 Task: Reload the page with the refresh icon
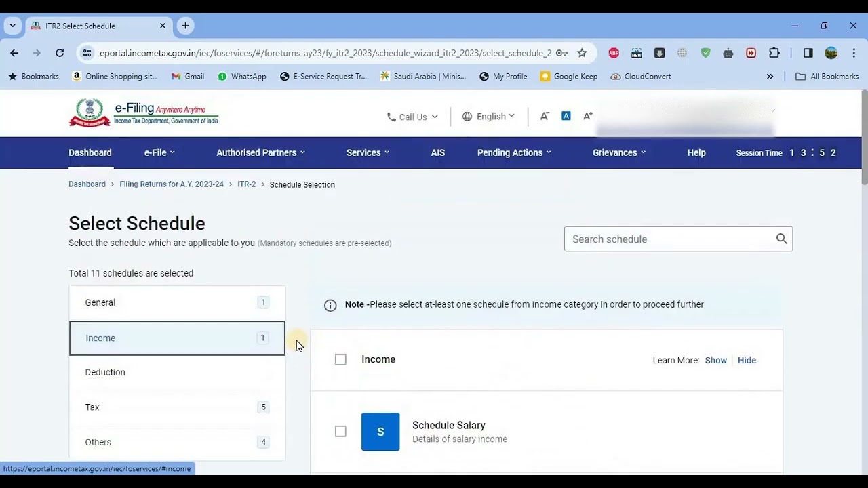(60, 53)
